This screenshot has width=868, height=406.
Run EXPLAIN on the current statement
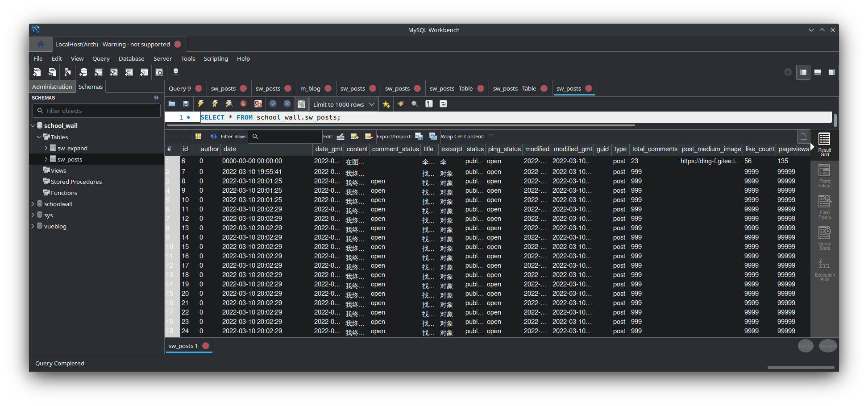[229, 104]
